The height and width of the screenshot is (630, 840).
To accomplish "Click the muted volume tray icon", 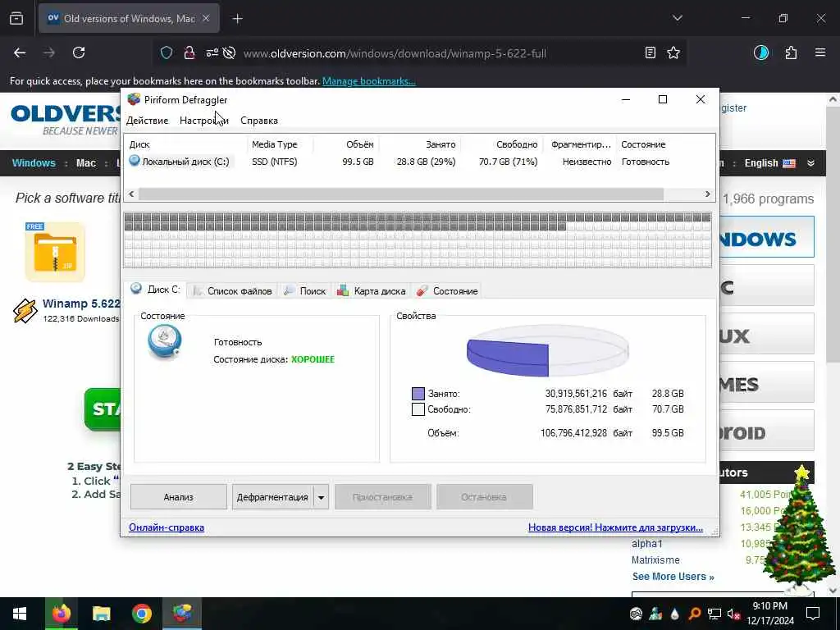I will coord(734,614).
